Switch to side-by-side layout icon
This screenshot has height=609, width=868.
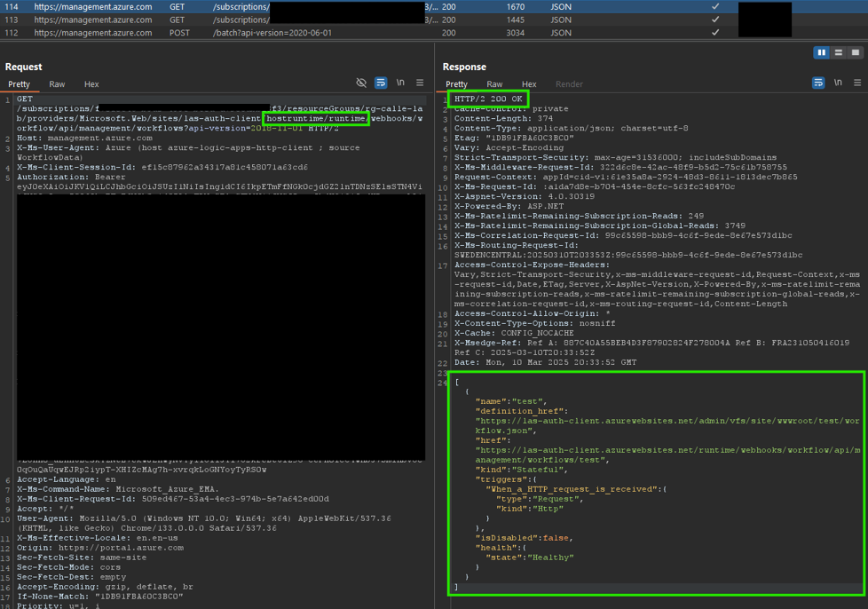click(822, 52)
